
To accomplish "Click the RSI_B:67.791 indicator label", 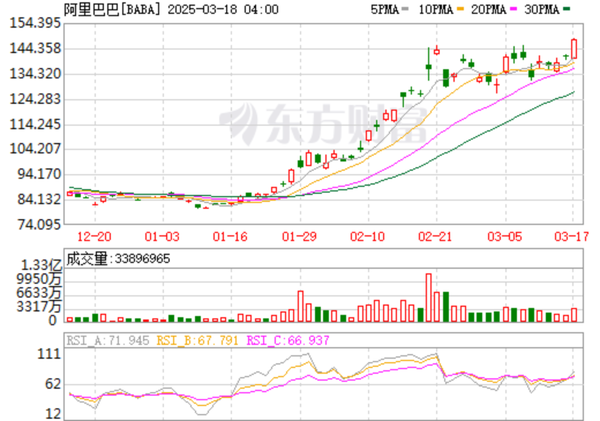I will coord(197,341).
